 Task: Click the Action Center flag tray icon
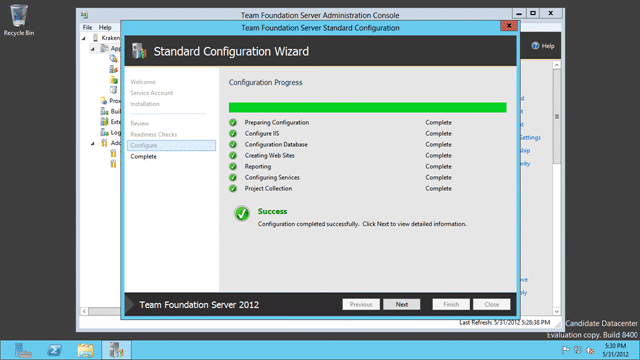(565, 350)
